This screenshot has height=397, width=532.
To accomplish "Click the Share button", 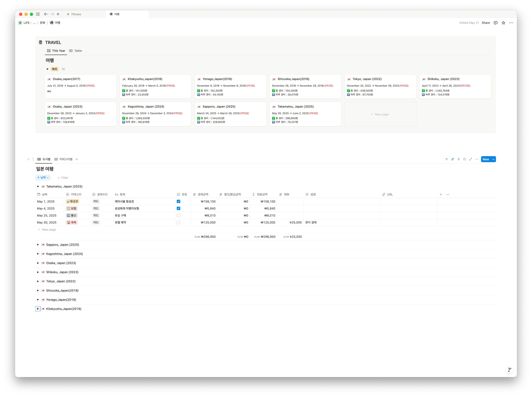I will (486, 23).
